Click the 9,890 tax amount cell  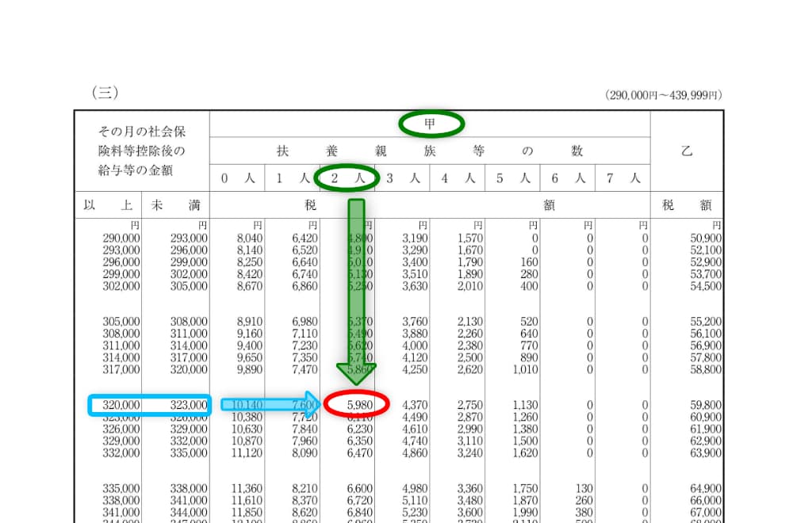pyautogui.click(x=250, y=369)
